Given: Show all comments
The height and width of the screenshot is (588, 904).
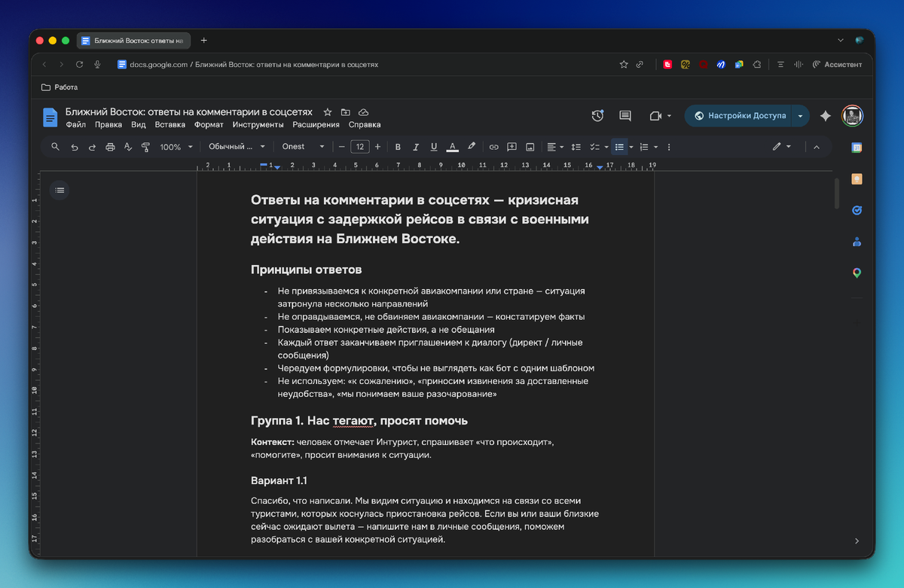Looking at the screenshot, I should pos(625,116).
